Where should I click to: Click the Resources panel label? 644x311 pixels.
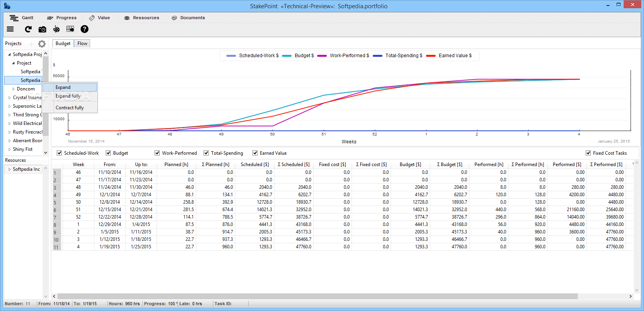tap(16, 160)
